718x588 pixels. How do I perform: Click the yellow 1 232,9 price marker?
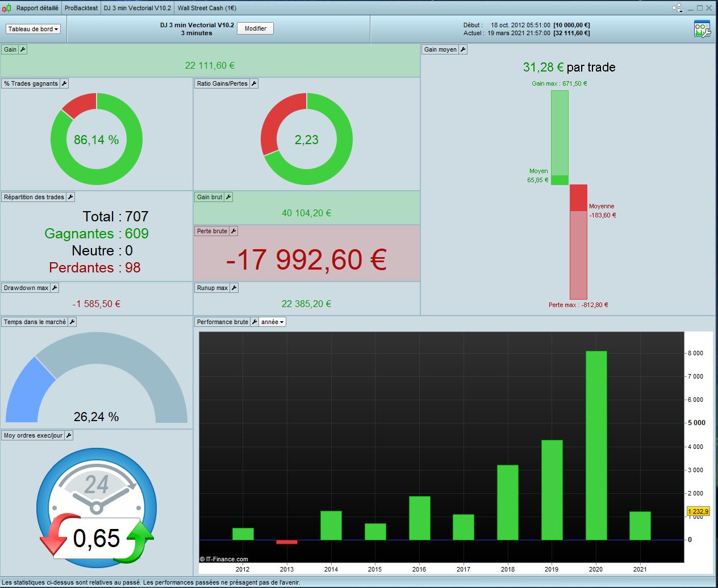tap(698, 511)
